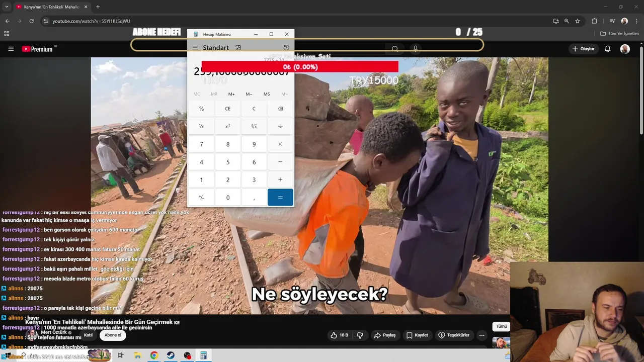The width and height of the screenshot is (644, 362).
Task: Open the calculator history panel
Action: (x=286, y=48)
